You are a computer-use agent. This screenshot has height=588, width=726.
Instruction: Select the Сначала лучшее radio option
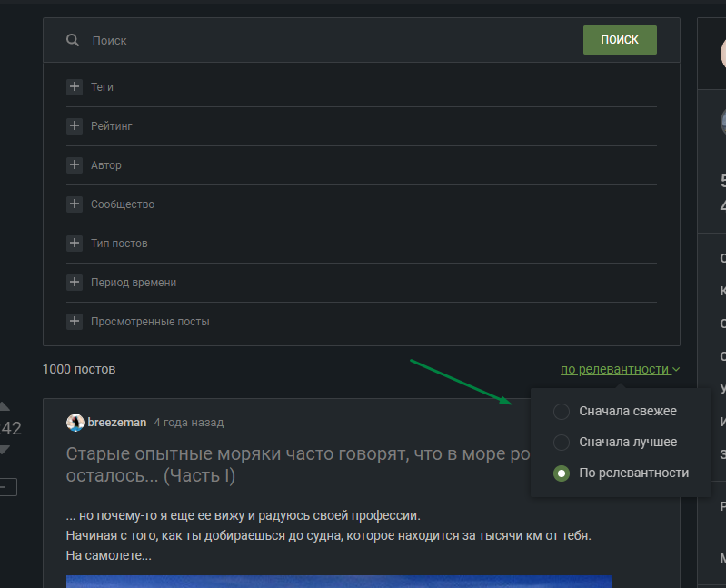point(562,443)
